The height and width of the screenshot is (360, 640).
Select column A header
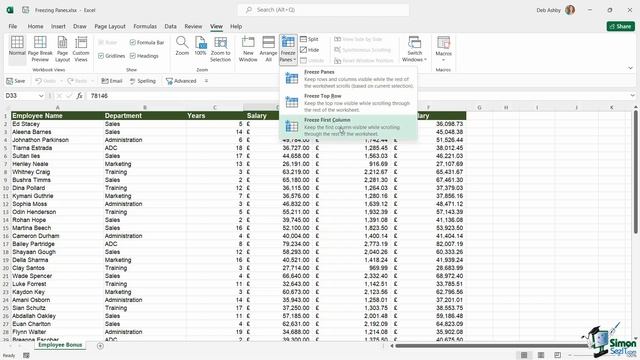point(57,108)
